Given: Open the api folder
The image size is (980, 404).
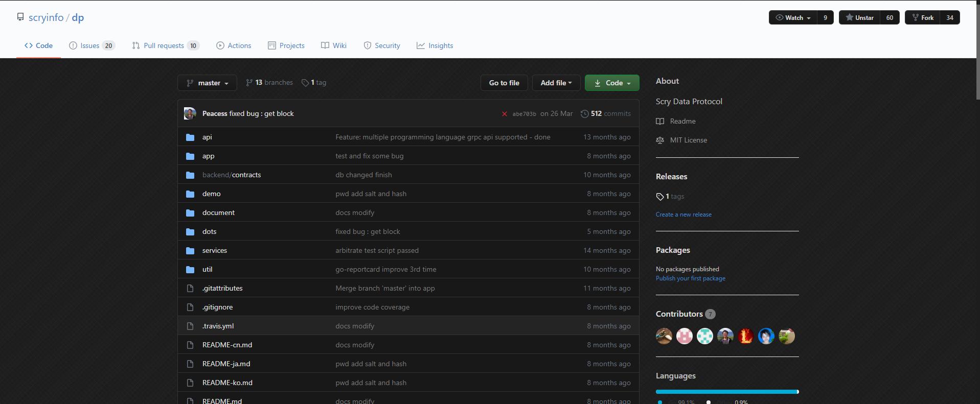Looking at the screenshot, I should [x=207, y=137].
